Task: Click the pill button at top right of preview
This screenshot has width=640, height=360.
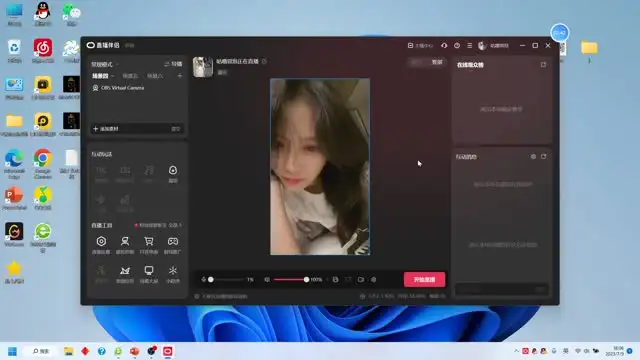Action: click(x=427, y=62)
